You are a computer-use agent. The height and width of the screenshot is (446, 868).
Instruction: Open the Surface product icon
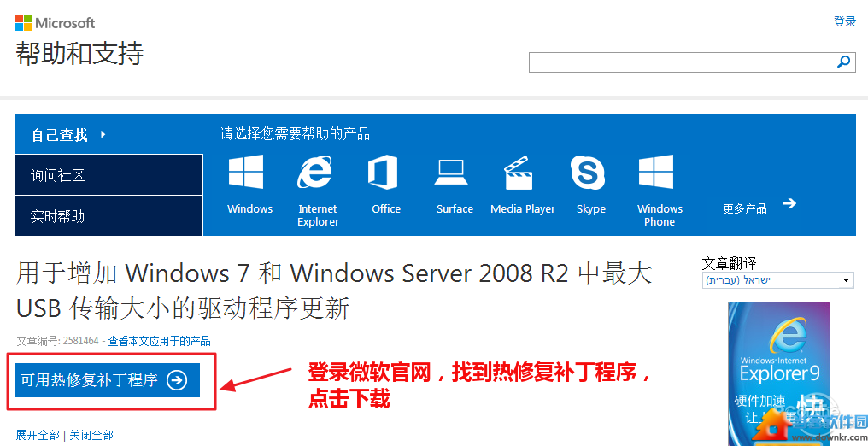[x=450, y=172]
